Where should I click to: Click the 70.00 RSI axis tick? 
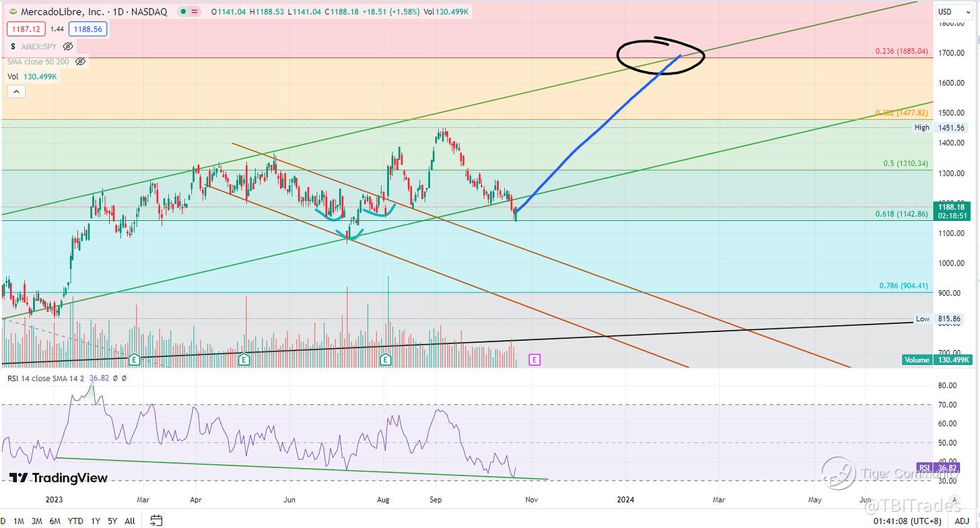coord(947,405)
